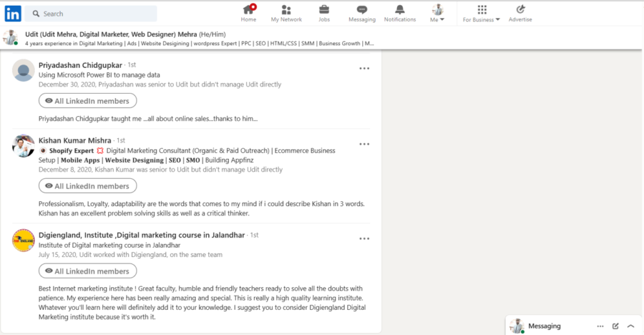Compose new message in Messaging panel

click(x=616, y=326)
